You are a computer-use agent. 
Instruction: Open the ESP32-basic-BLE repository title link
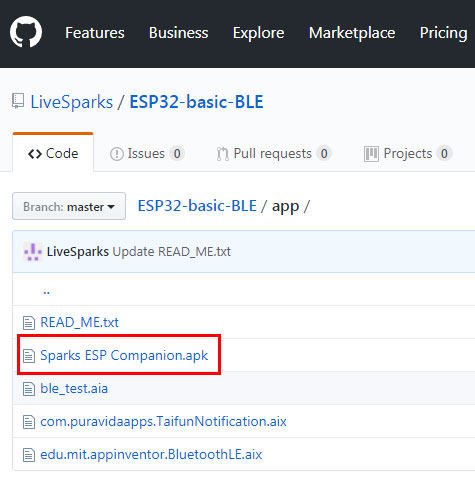pos(196,102)
